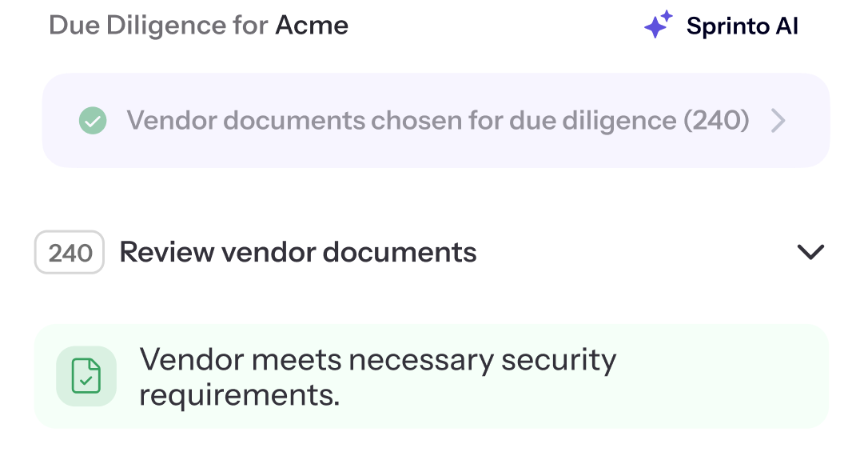This screenshot has width=868, height=468.
Task: Select the completed-status icon on the banner
Action: pyautogui.click(x=93, y=120)
